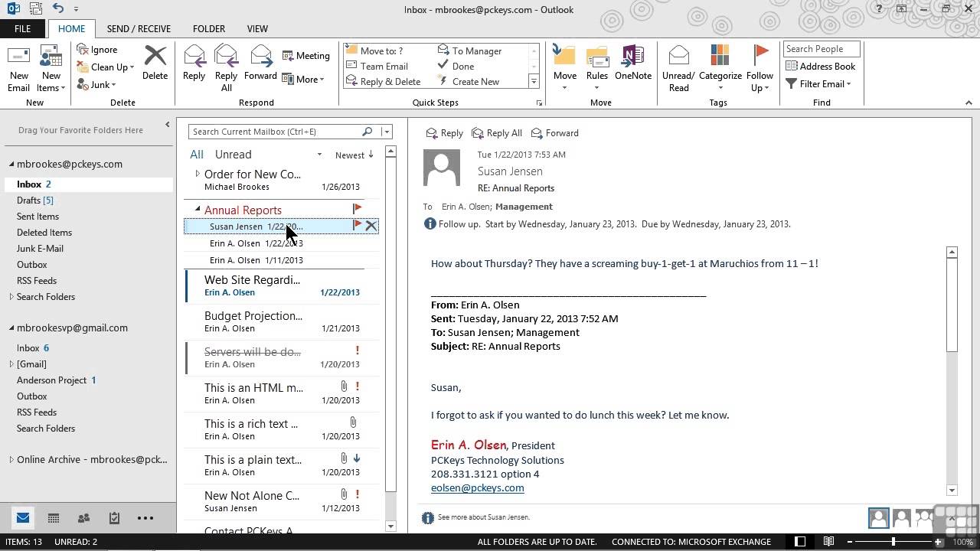This screenshot has width=980, height=551.
Task: Expand Order for New Co... conversation
Action: (197, 174)
